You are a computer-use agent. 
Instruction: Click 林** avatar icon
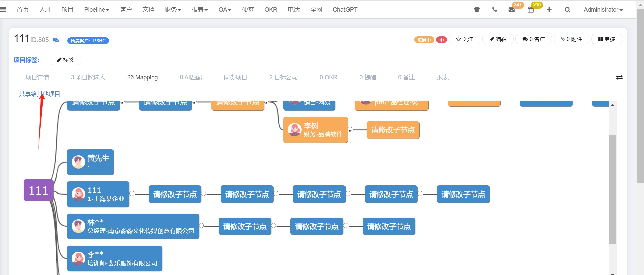[x=78, y=226]
